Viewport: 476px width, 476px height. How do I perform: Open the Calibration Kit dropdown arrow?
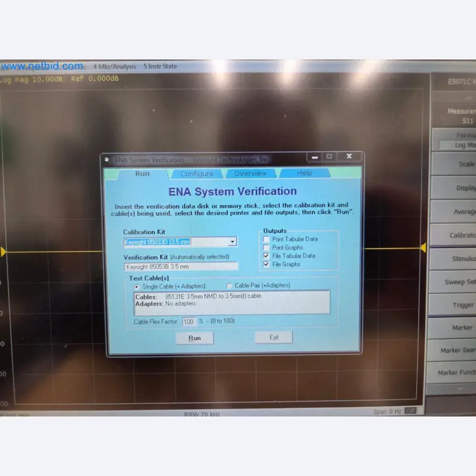coord(232,242)
